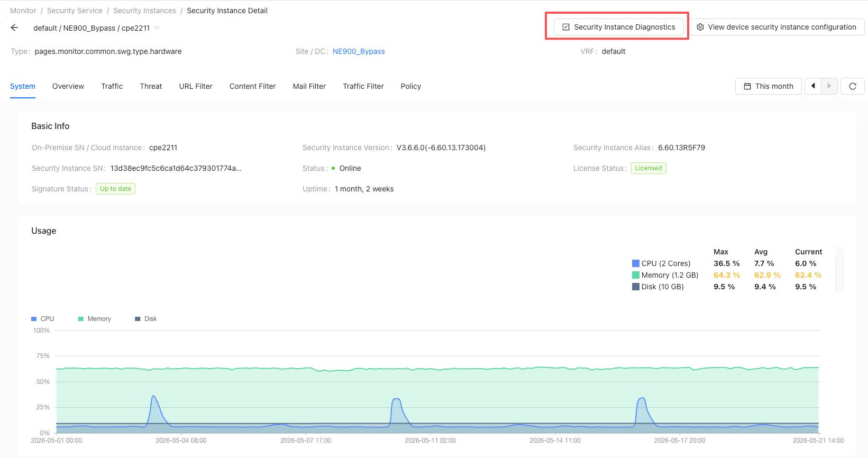Click the Disk Current value 9.5 %
868x458 pixels.
(x=806, y=287)
